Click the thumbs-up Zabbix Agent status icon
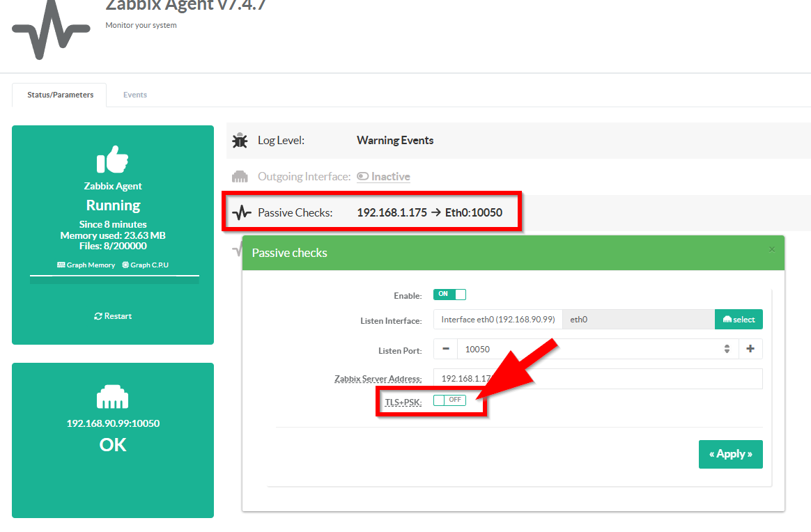 [x=113, y=160]
